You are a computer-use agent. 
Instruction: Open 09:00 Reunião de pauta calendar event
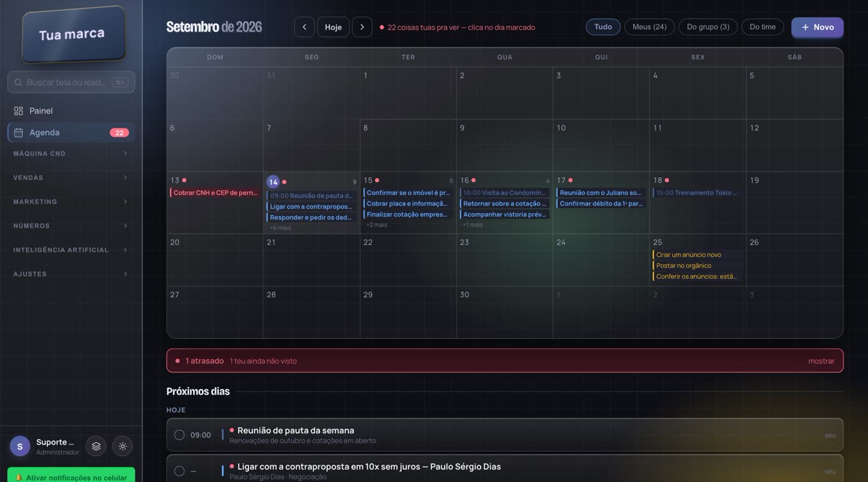click(311, 196)
